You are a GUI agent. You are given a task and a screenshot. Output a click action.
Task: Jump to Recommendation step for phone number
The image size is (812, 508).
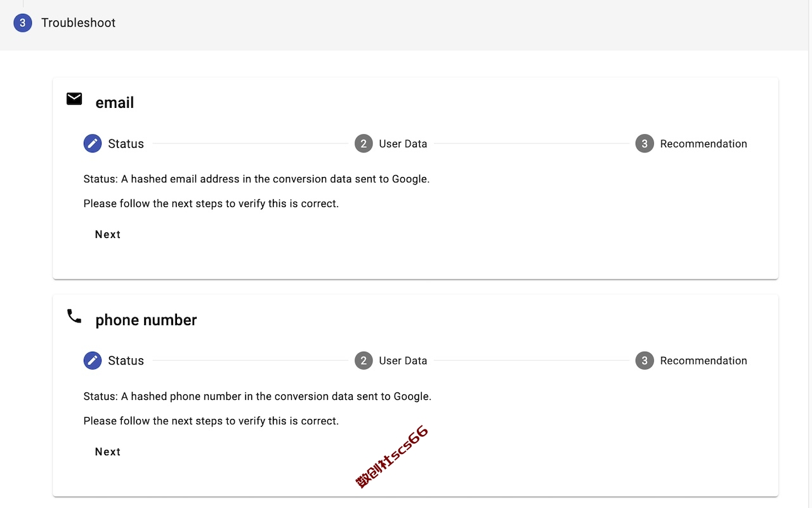pos(704,361)
